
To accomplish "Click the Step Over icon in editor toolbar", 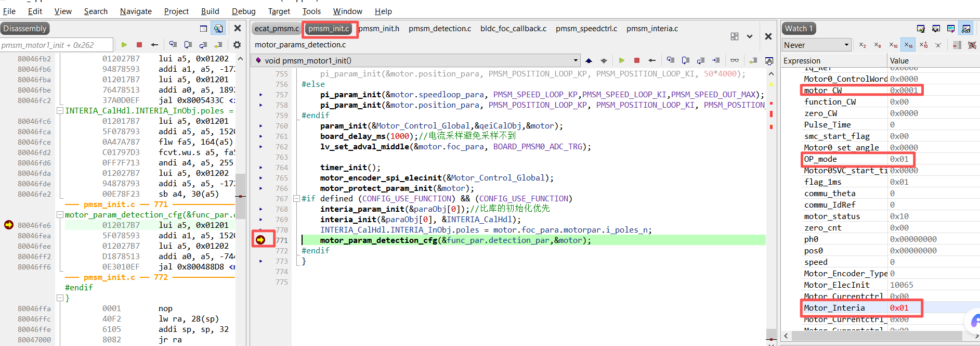I will (686, 61).
